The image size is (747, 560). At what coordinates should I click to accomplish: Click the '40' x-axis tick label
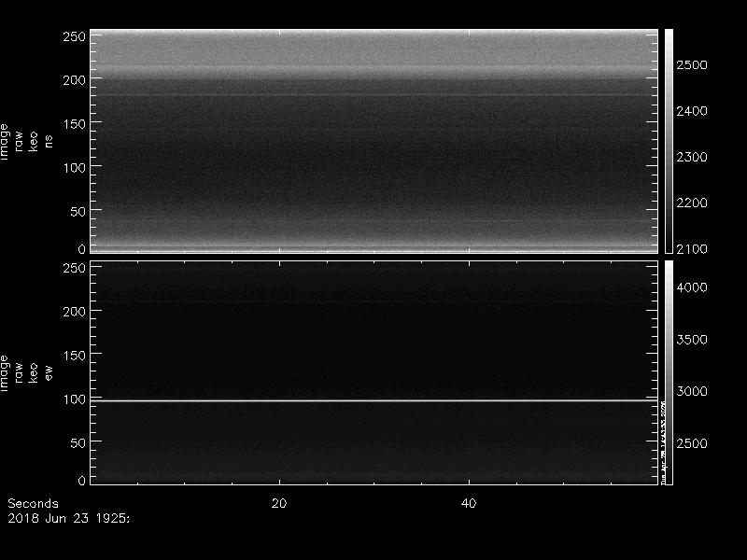click(469, 503)
